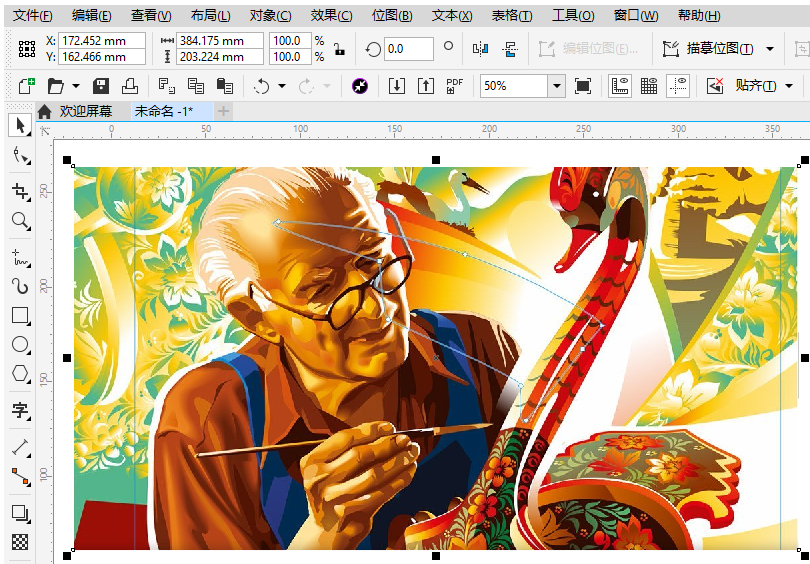Toggle document grid display
Viewport: 810px width, 564px height.
tap(649, 86)
